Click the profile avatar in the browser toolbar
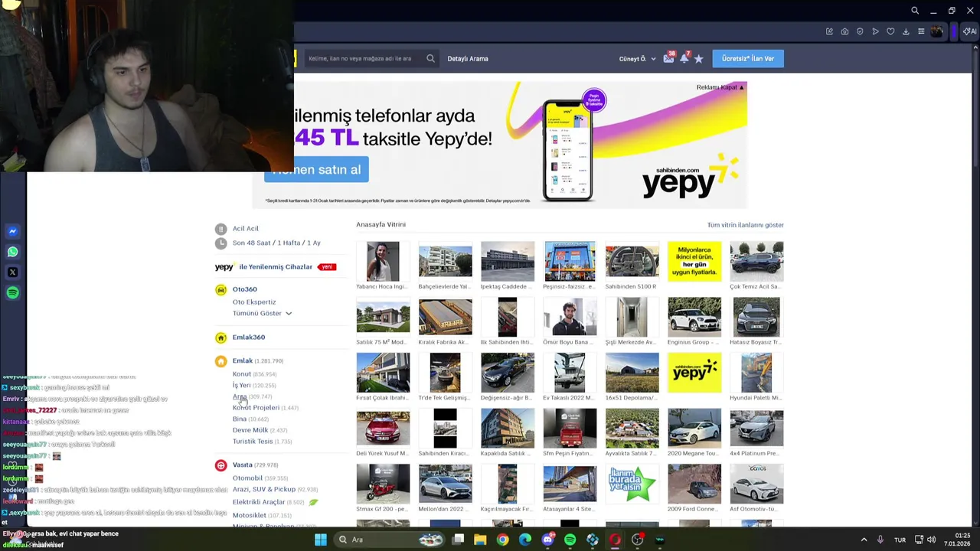This screenshot has height=551, width=980. pyautogui.click(x=937, y=31)
